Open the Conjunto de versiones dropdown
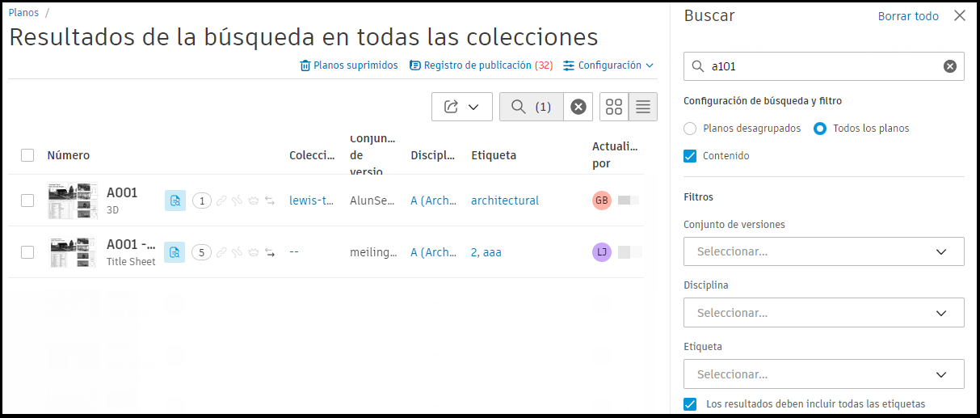980x418 pixels. pyautogui.click(x=823, y=251)
